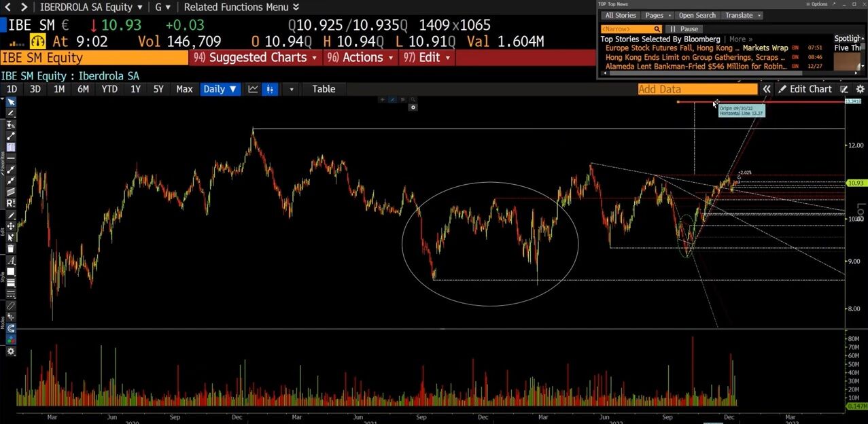Image resolution: width=868 pixels, height=424 pixels.
Task: Click the Add Data input field
Action: coord(697,89)
